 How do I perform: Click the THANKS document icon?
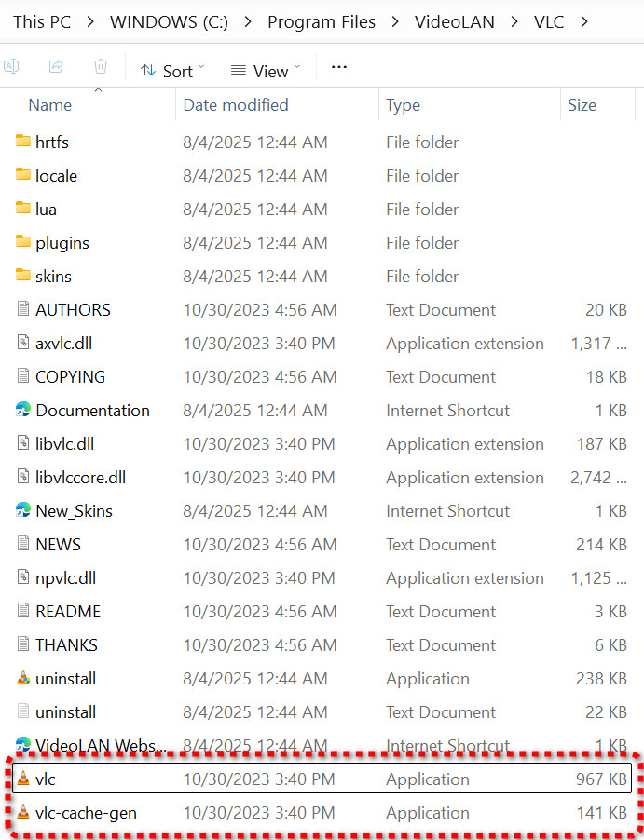[23, 644]
